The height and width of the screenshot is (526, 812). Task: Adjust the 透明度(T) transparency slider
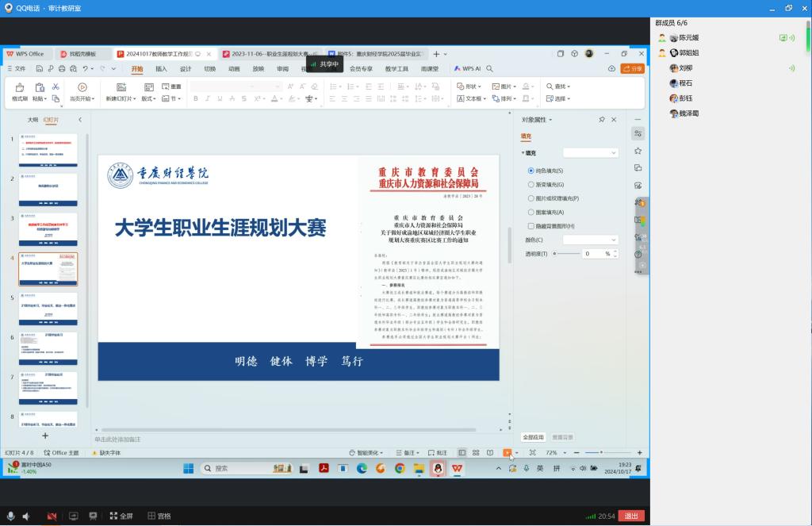click(x=567, y=253)
